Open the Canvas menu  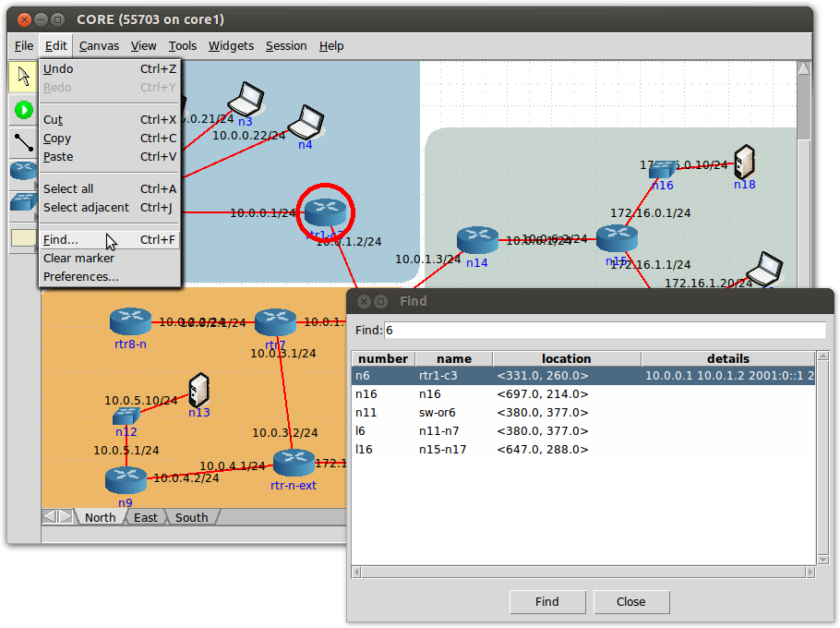tap(99, 46)
